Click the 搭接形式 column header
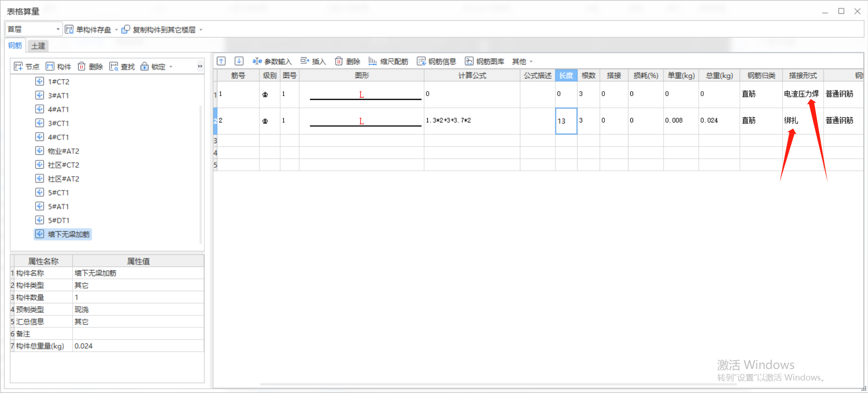 803,75
